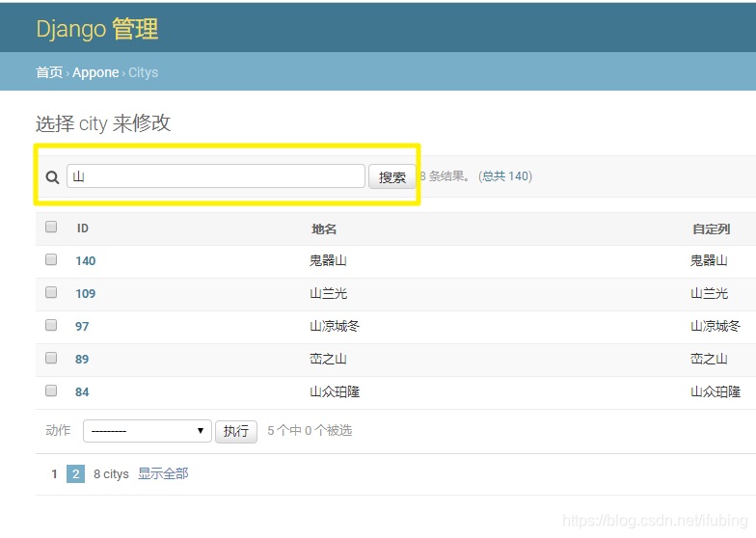Open Appone in the breadcrumb
Viewport: 756px width, 538px height.
pyautogui.click(x=95, y=72)
